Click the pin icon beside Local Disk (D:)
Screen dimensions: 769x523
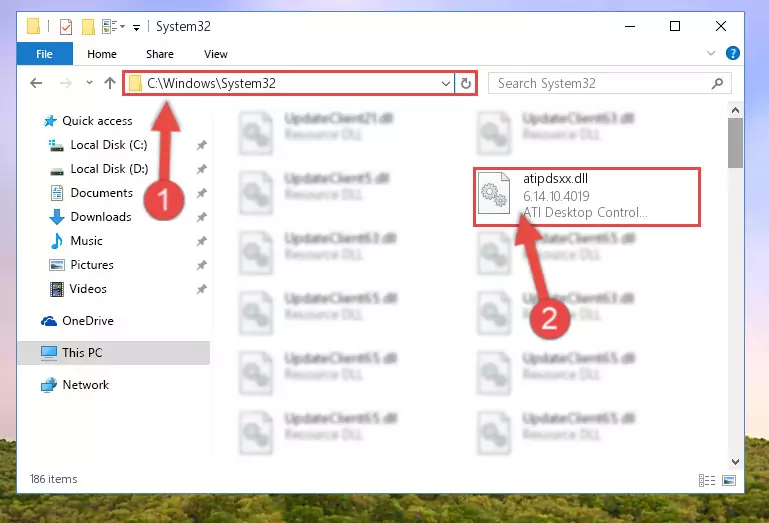pos(202,169)
